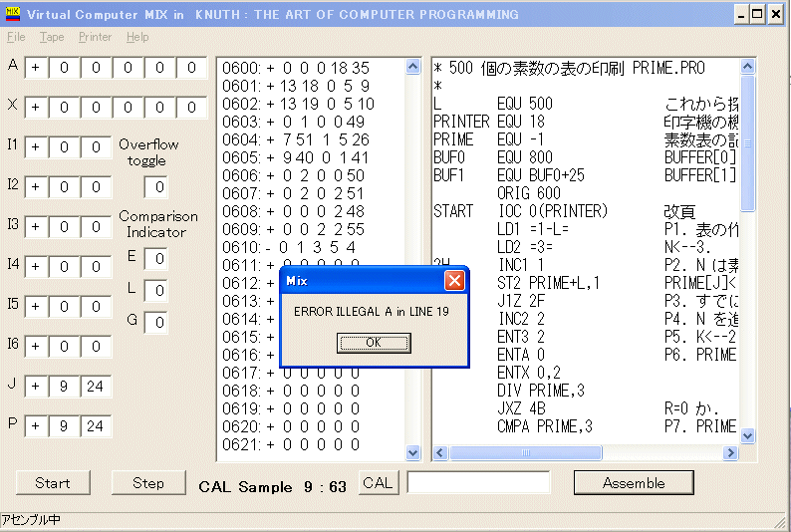Click the X register sign field
The height and width of the screenshot is (532, 791).
tap(36, 108)
